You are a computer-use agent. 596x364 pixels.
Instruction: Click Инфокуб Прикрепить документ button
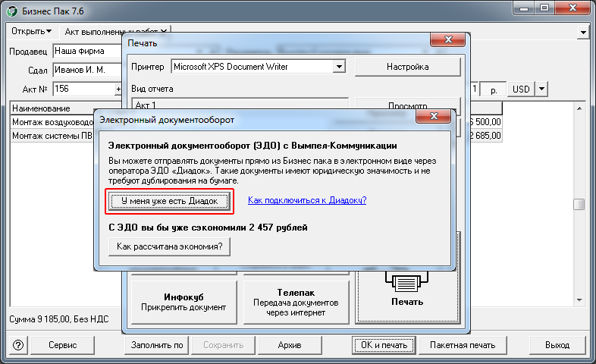pyautogui.click(x=184, y=302)
